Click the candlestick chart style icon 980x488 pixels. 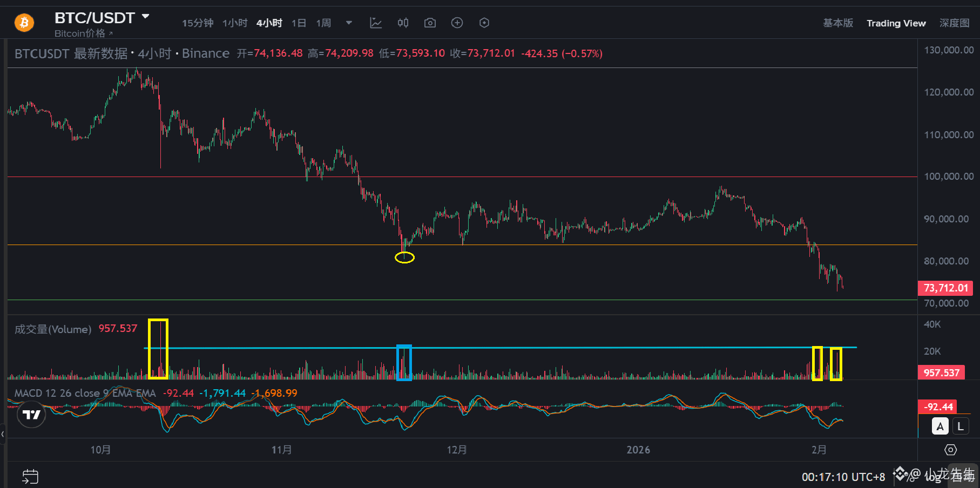click(x=403, y=23)
